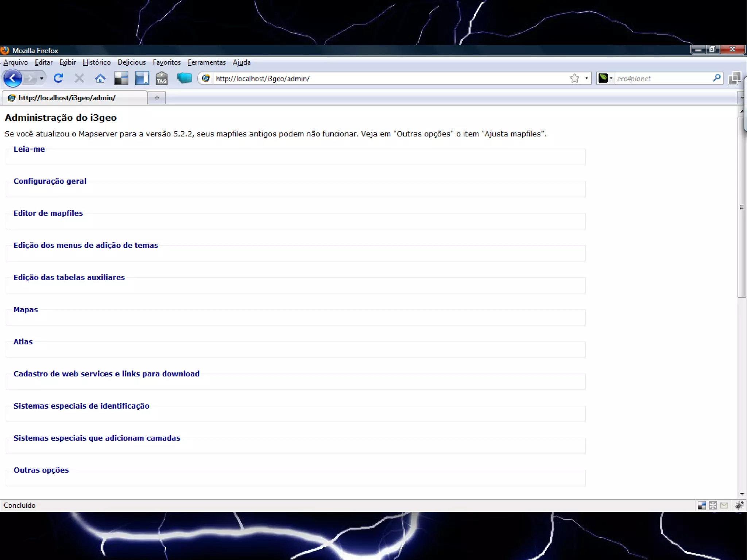The height and width of the screenshot is (560, 747).
Task: Click the Delicious checkerboard toolbar icon
Action: click(x=121, y=78)
